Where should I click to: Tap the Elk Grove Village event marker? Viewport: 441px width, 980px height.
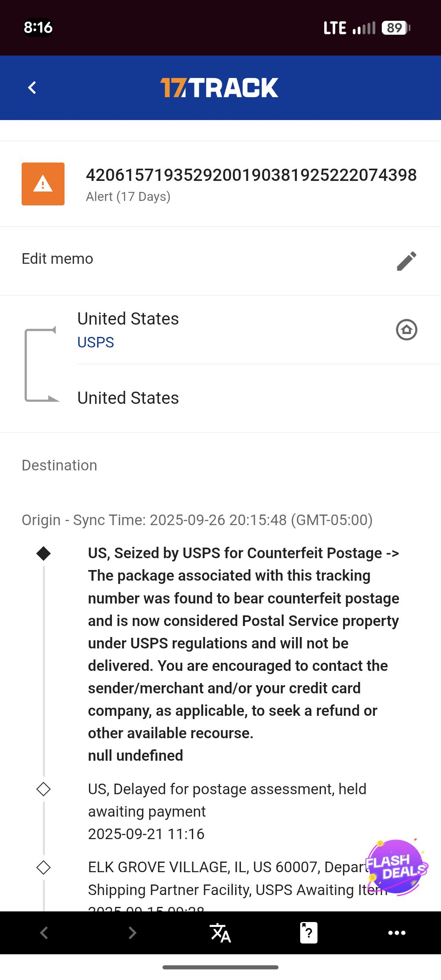tap(43, 867)
